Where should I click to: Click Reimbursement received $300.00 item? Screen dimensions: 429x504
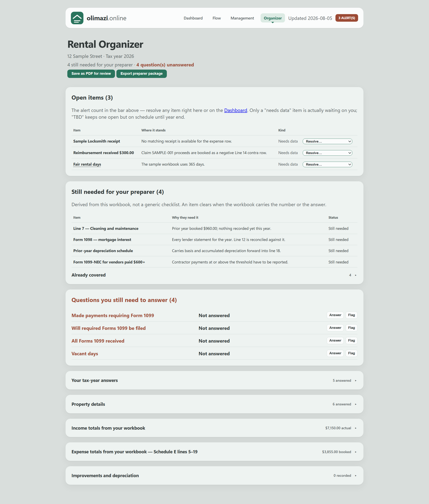103,153
